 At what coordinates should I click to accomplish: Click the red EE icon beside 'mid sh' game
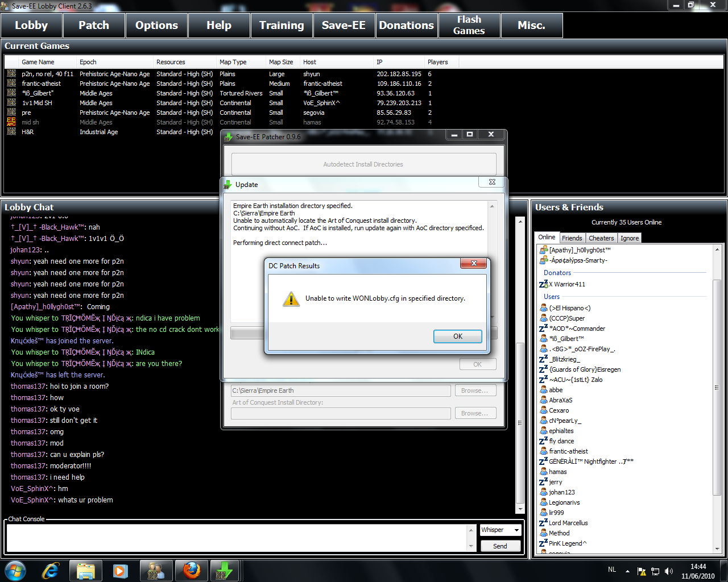click(11, 122)
